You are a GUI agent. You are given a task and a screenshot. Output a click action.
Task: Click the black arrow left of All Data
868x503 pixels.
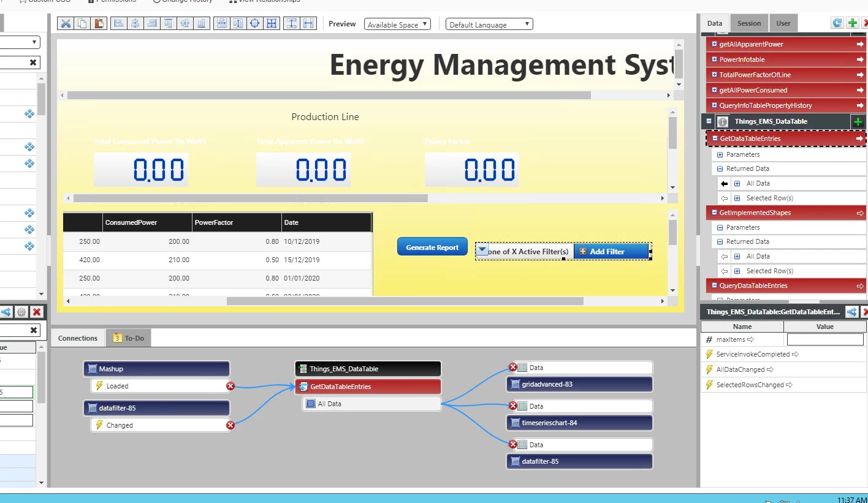[724, 183]
